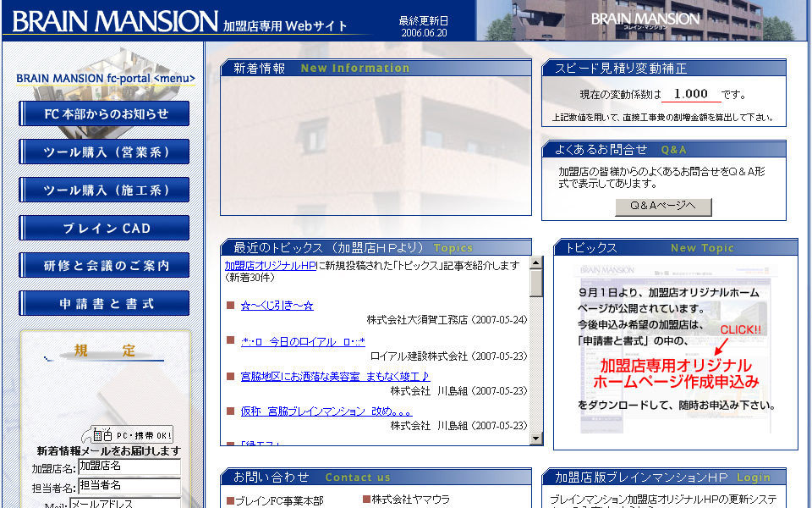Click the ブレインFC事業本部 contact text
This screenshot has height=508, width=812.
pyautogui.click(x=280, y=500)
